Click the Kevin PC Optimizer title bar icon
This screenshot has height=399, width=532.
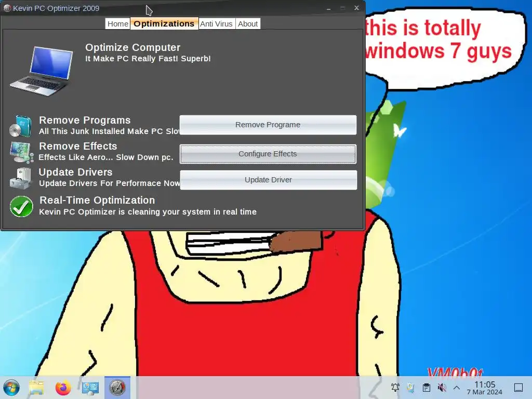(7, 8)
